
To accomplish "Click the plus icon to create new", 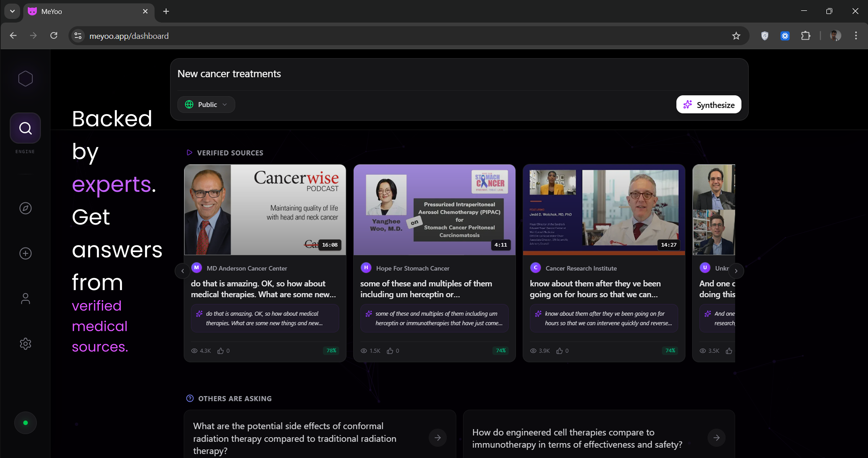I will tap(25, 253).
